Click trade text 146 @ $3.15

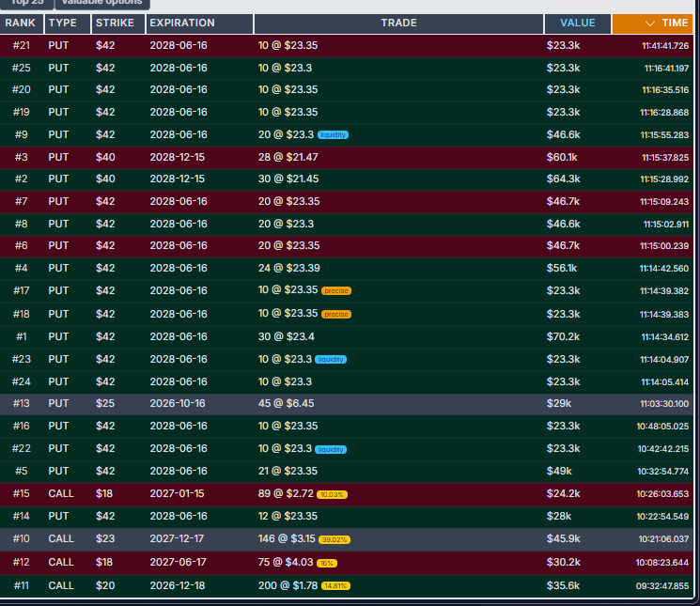tap(287, 538)
